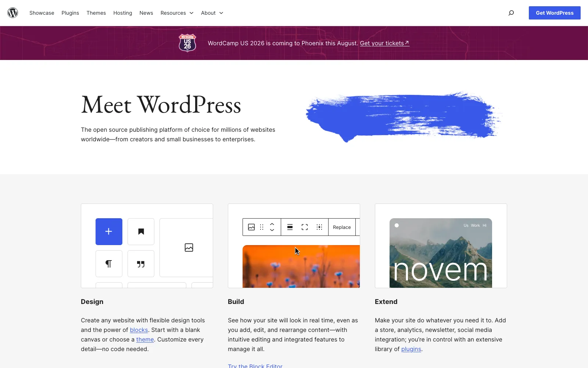Open the Showcase menu item
This screenshot has width=588, height=368.
click(x=42, y=13)
